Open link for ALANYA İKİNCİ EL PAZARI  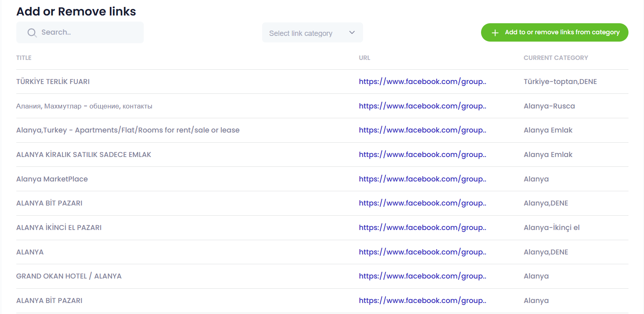422,228
